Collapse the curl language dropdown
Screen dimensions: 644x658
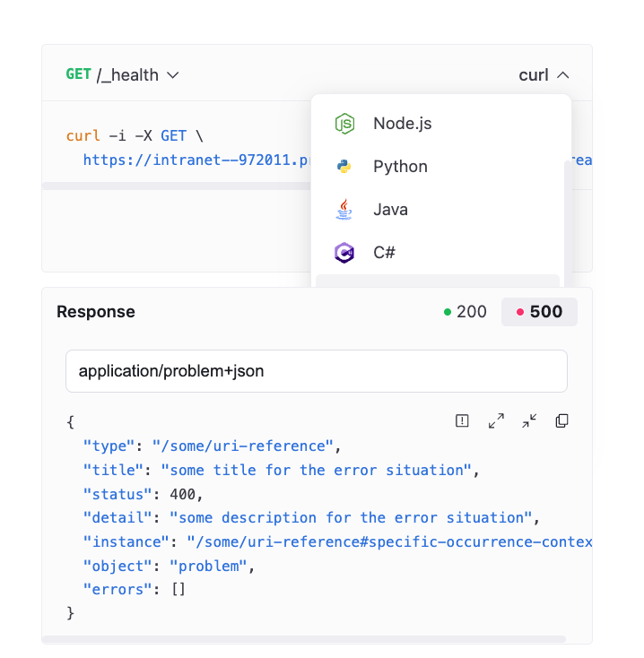544,75
